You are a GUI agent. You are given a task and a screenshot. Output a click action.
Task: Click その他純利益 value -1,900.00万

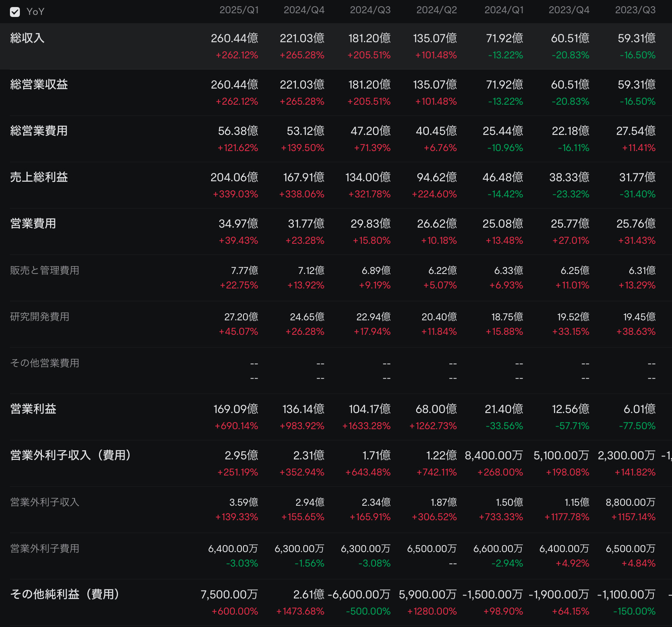[559, 595]
